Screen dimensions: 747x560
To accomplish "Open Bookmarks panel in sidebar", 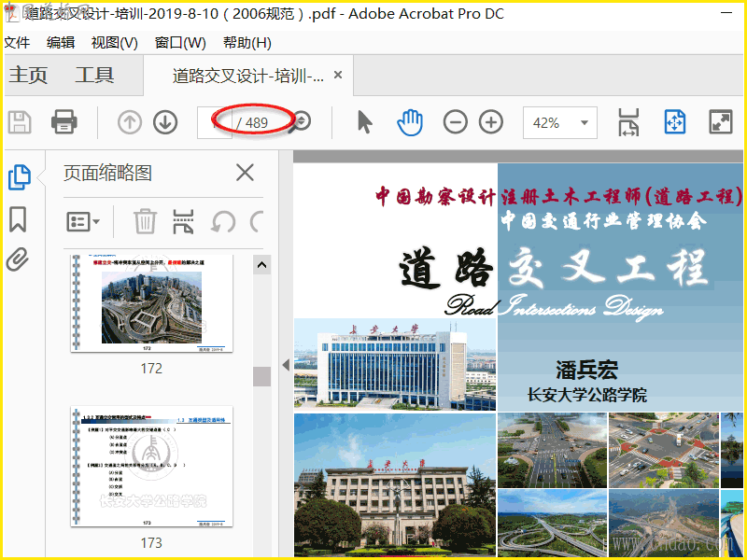I will (x=18, y=219).
